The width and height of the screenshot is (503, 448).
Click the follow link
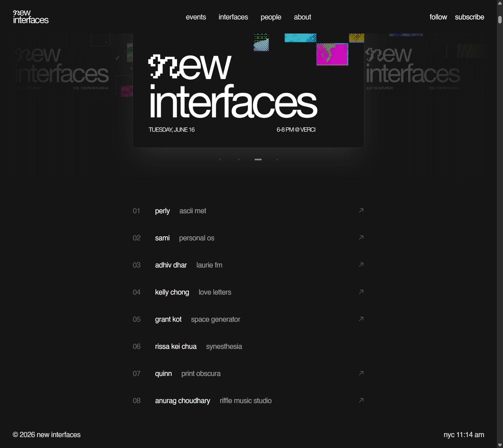438,17
